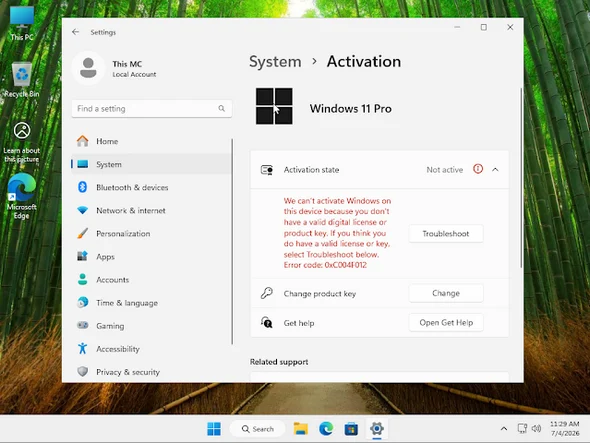Open Gaming settings page
590x443 pixels.
pos(151,325)
